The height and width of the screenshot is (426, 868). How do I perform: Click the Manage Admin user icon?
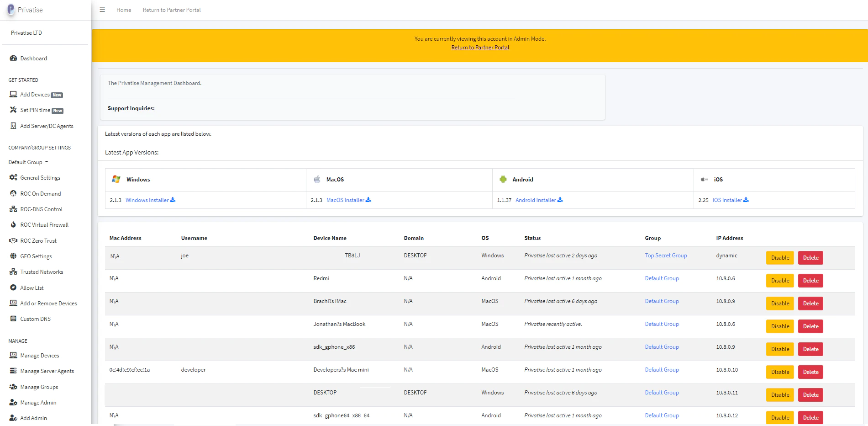(x=13, y=403)
